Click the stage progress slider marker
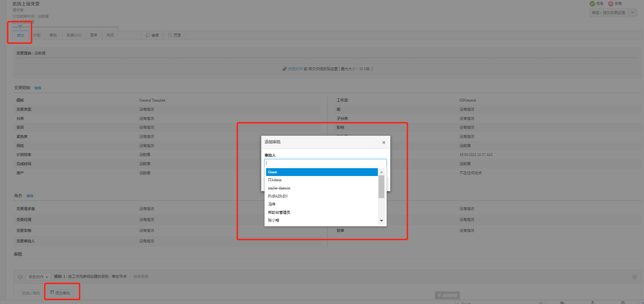This screenshot has width=644, height=304. 20,27
